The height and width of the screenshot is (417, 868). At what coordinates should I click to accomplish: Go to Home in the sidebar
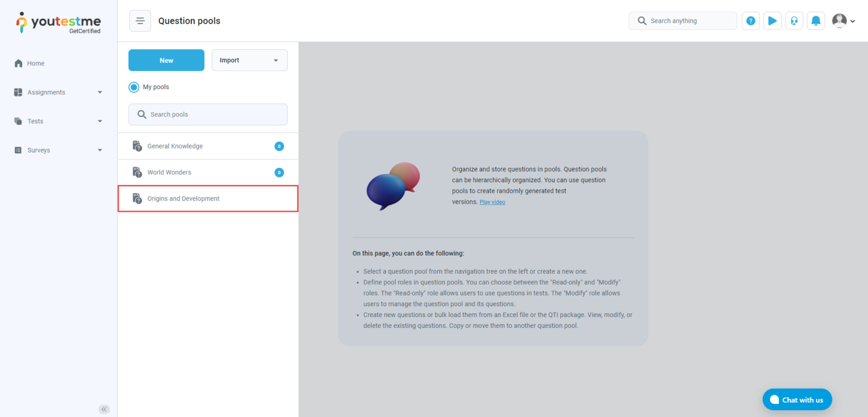pyautogui.click(x=36, y=64)
